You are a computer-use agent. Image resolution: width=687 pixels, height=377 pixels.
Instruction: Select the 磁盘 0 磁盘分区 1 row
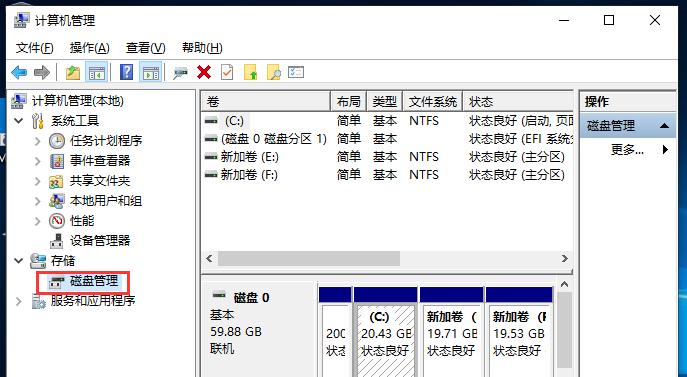click(x=387, y=139)
